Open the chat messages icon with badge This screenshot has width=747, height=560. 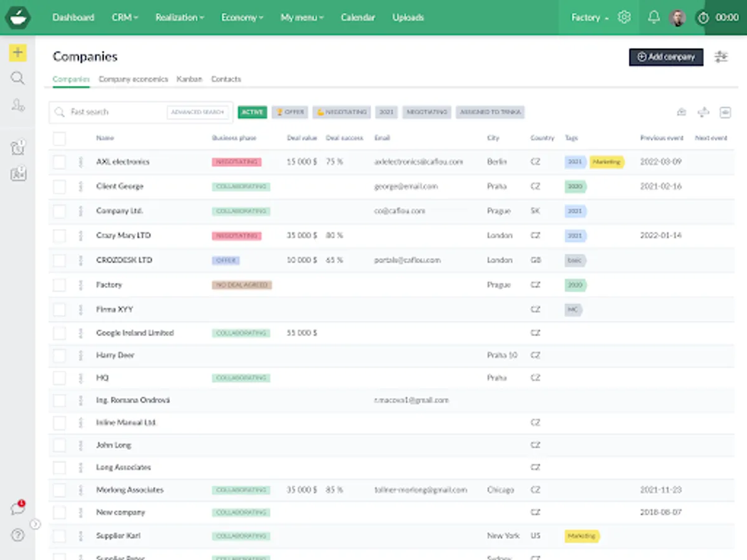coord(17,508)
